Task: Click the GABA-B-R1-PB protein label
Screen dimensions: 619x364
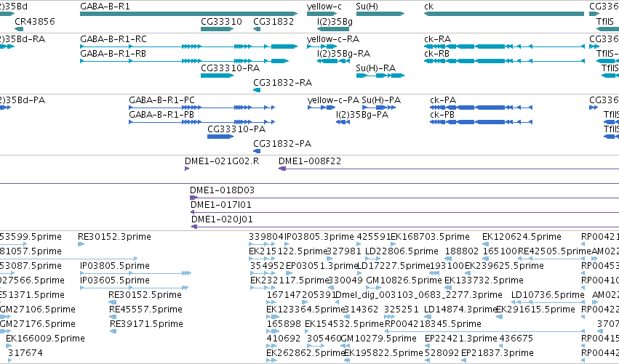Action: click(x=161, y=115)
